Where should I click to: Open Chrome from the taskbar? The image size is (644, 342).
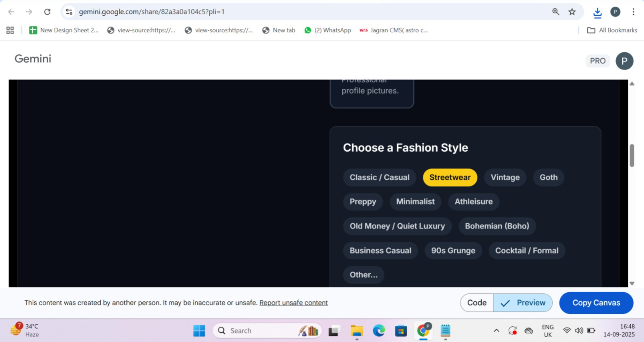click(x=423, y=331)
